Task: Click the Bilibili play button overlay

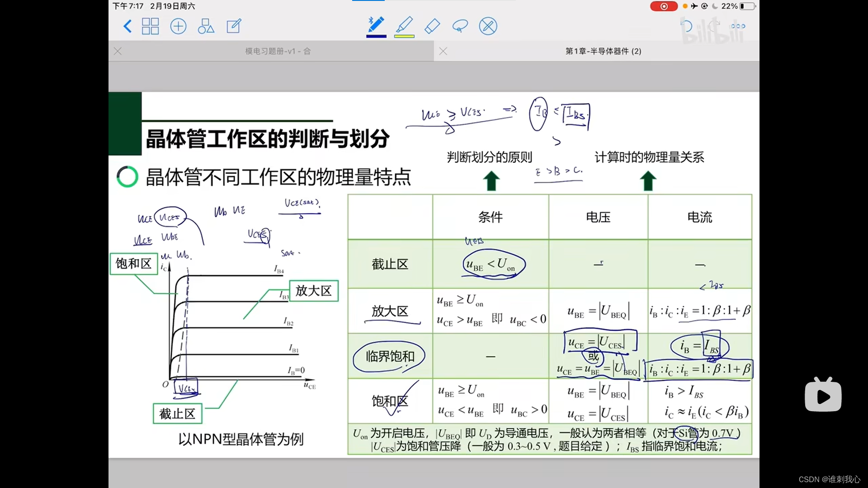Action: coord(823,396)
